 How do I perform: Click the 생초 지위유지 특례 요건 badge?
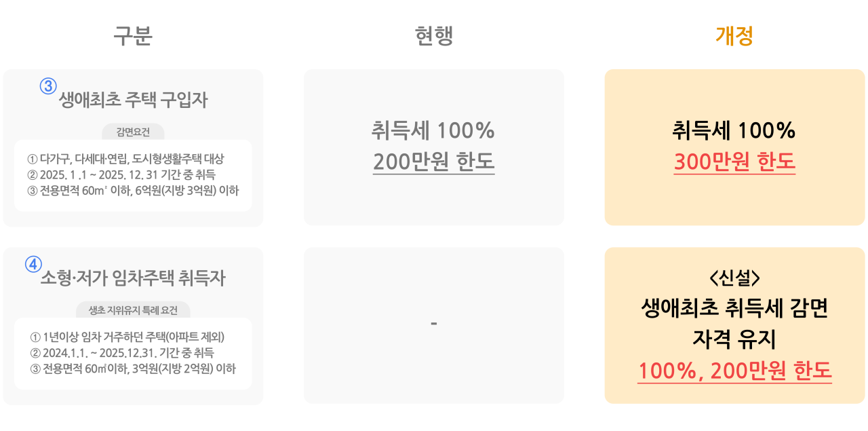pyautogui.click(x=133, y=310)
